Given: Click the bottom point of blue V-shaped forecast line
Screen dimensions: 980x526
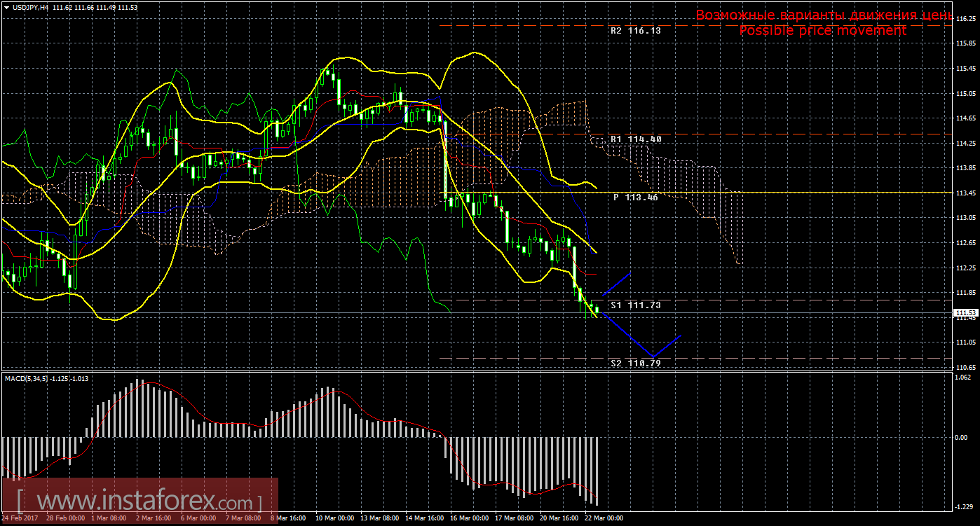Looking at the screenshot, I should coord(653,356).
